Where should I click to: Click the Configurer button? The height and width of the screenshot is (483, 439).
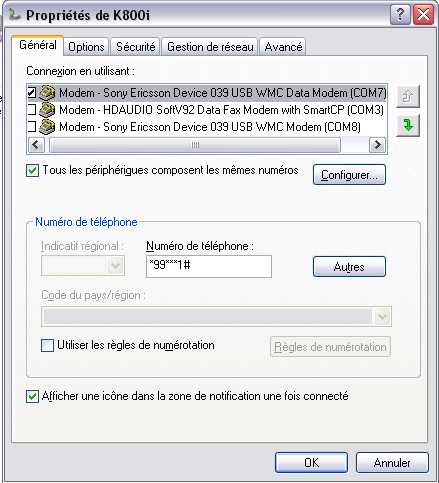coord(349,175)
